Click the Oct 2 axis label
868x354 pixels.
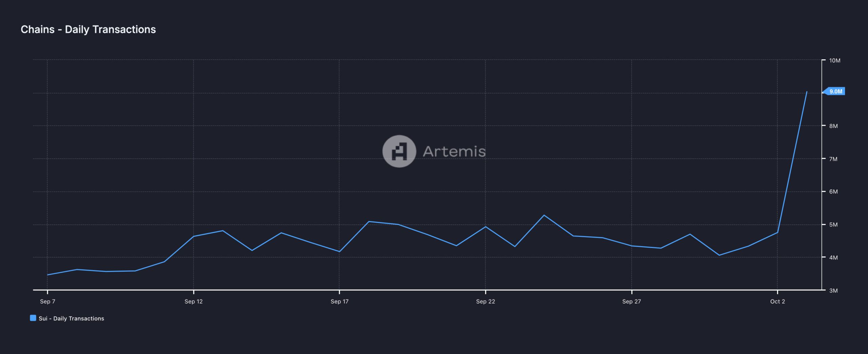tap(777, 301)
